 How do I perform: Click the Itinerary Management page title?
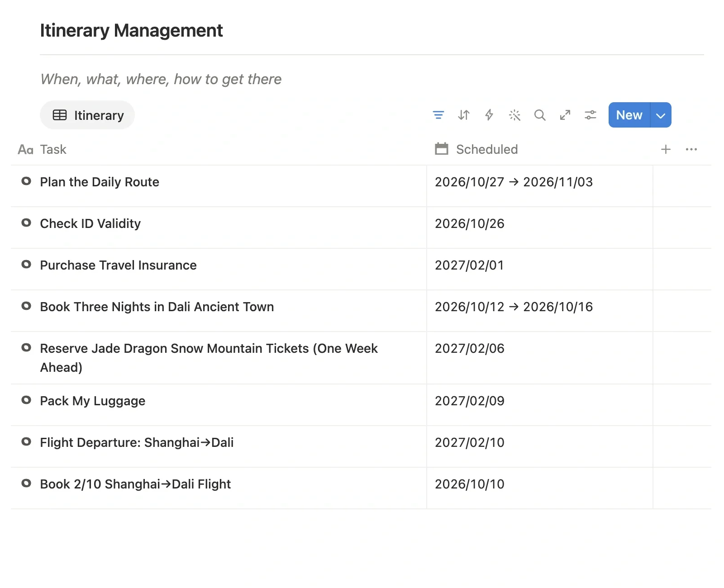click(131, 30)
